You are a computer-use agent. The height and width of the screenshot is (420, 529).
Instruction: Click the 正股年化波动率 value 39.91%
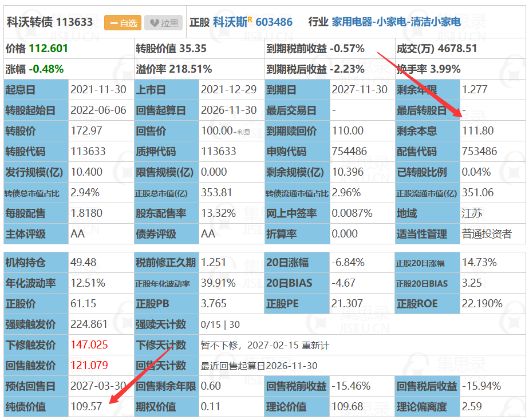218,283
